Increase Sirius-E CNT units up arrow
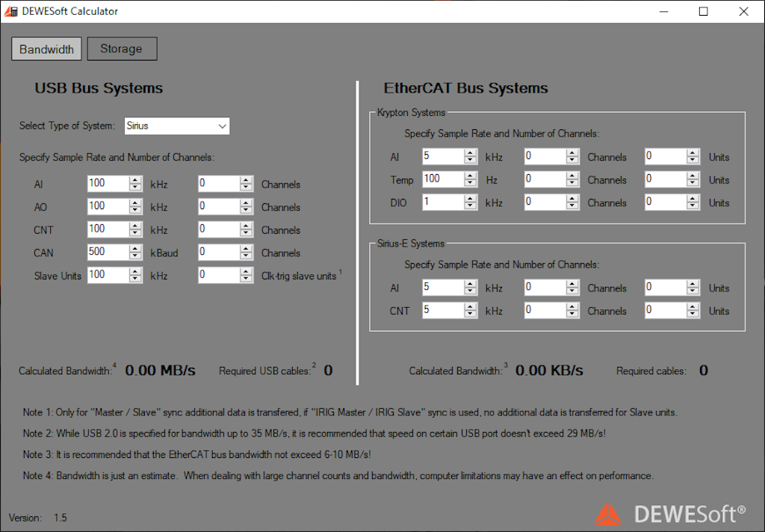765x532 pixels. click(693, 306)
